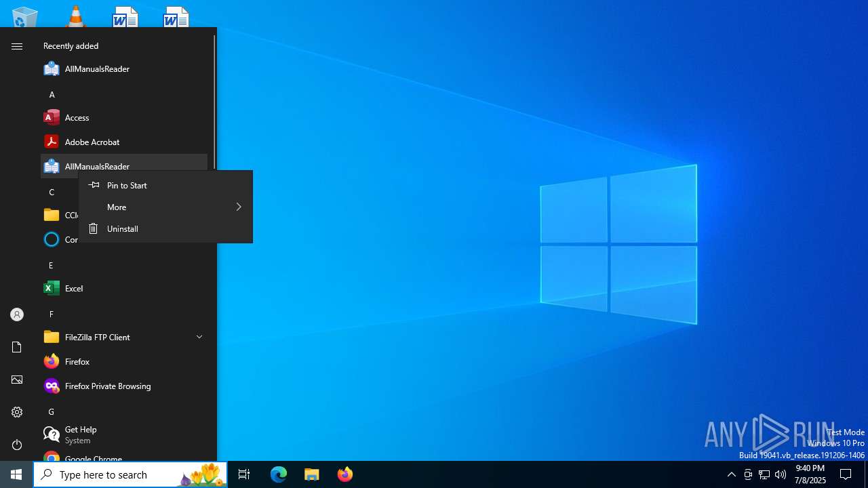Click the Cortana icon in app list
This screenshot has height=488, width=868.
coord(52,239)
